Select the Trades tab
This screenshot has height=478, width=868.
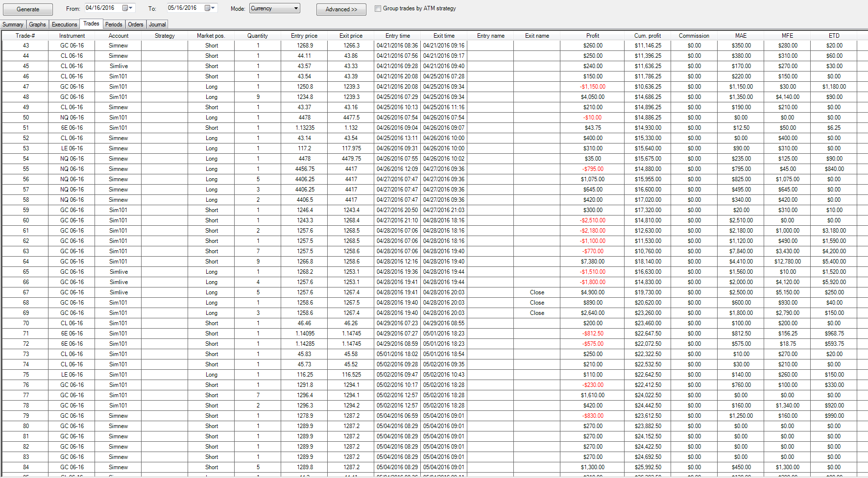[x=91, y=24]
